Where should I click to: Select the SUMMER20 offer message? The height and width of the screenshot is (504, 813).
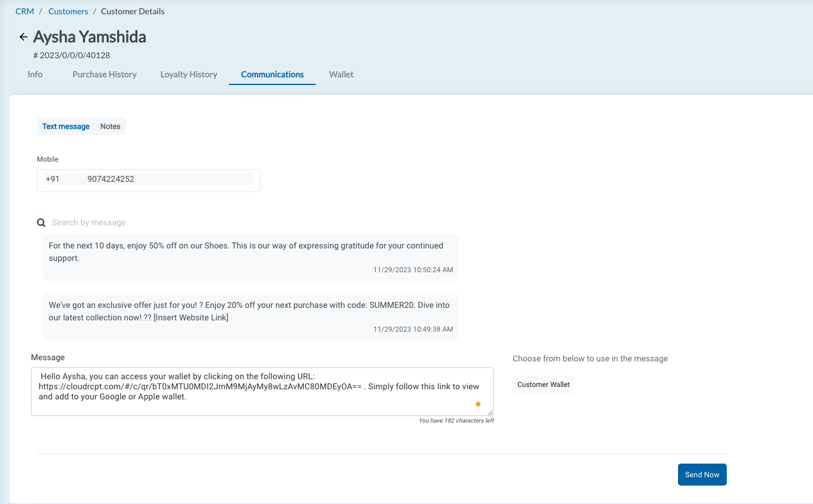[251, 317]
